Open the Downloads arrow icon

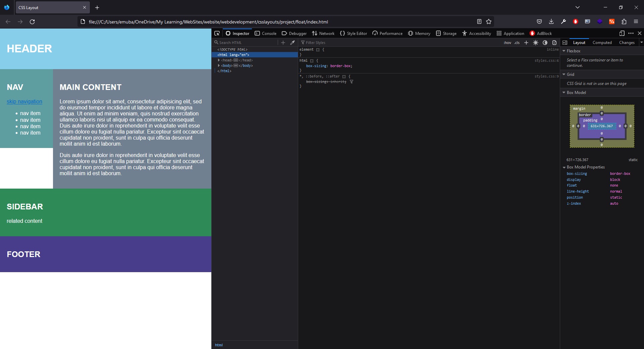click(551, 21)
